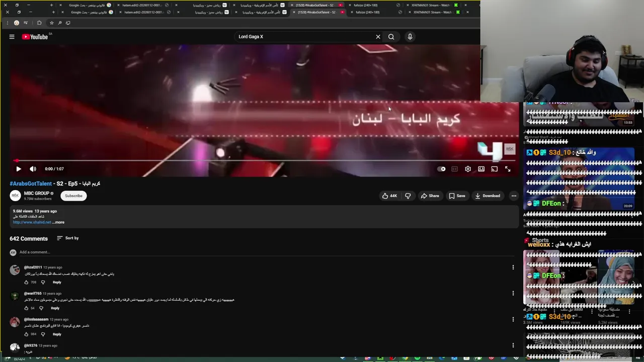This screenshot has height=362, width=644.
Task: Enter fullscreen mode
Action: [508, 169]
